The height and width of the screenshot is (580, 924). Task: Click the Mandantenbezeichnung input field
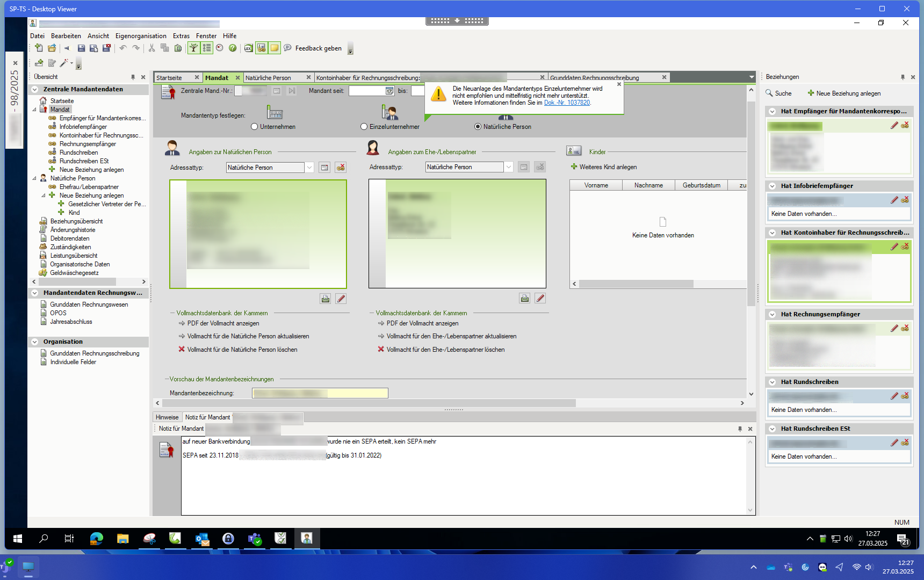coord(320,393)
